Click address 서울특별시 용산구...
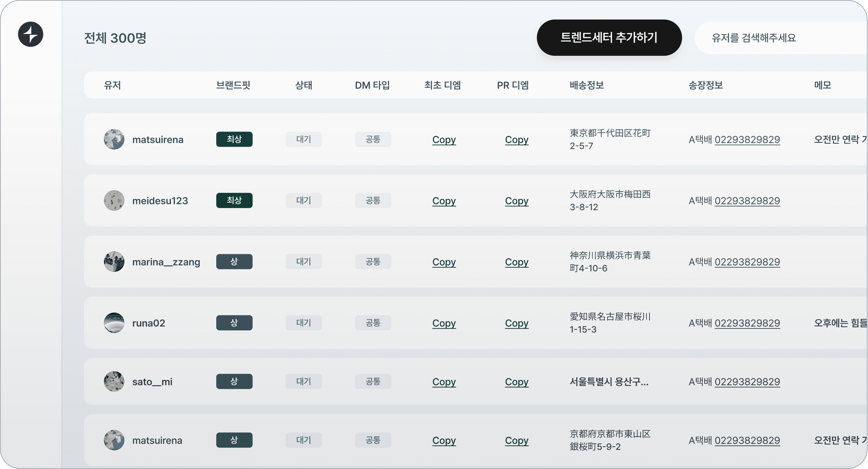This screenshot has width=868, height=469. pos(609,382)
